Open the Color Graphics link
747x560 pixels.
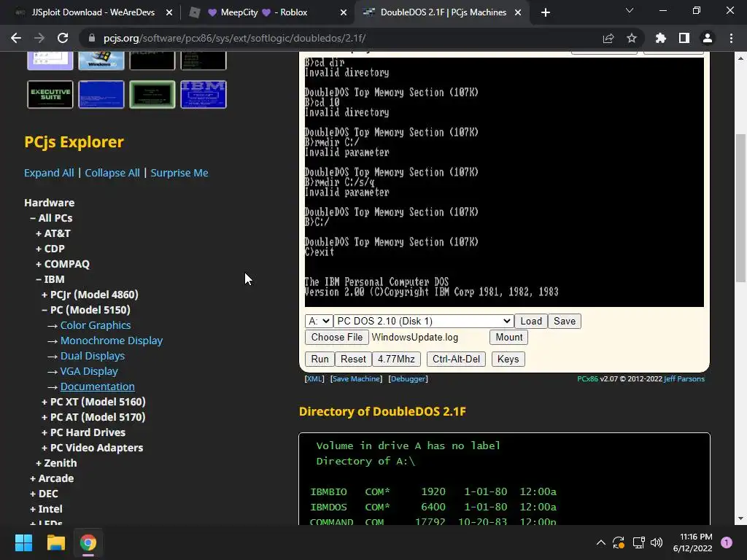[x=96, y=325]
